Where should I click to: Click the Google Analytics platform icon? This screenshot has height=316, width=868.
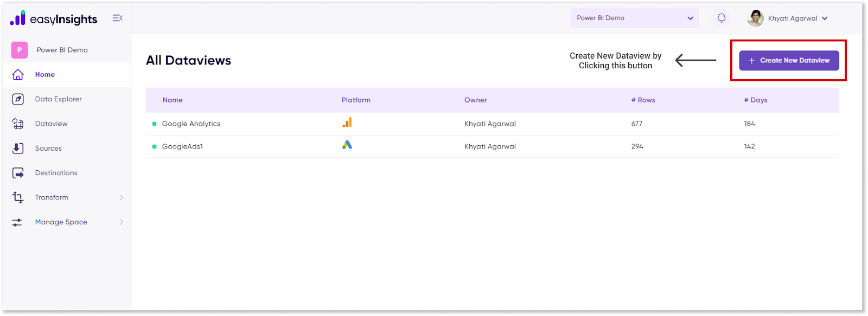pos(347,122)
